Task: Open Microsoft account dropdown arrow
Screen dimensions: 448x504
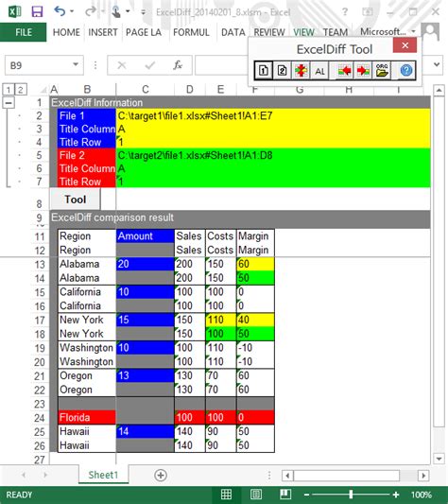Action: pos(414,31)
